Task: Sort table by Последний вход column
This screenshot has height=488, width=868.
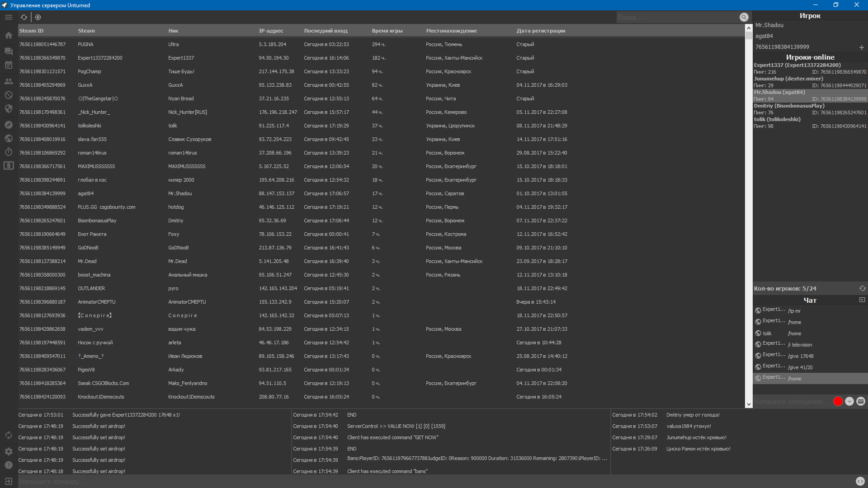Action: coord(325,31)
